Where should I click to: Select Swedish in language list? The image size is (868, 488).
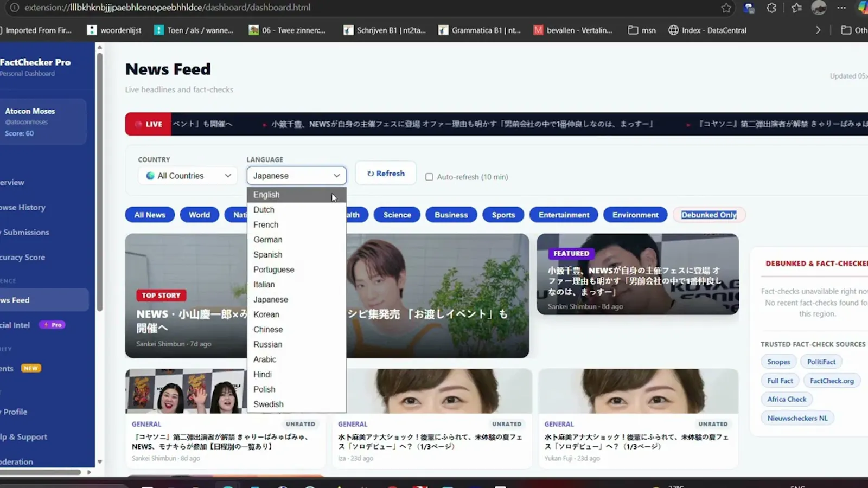tap(296, 404)
